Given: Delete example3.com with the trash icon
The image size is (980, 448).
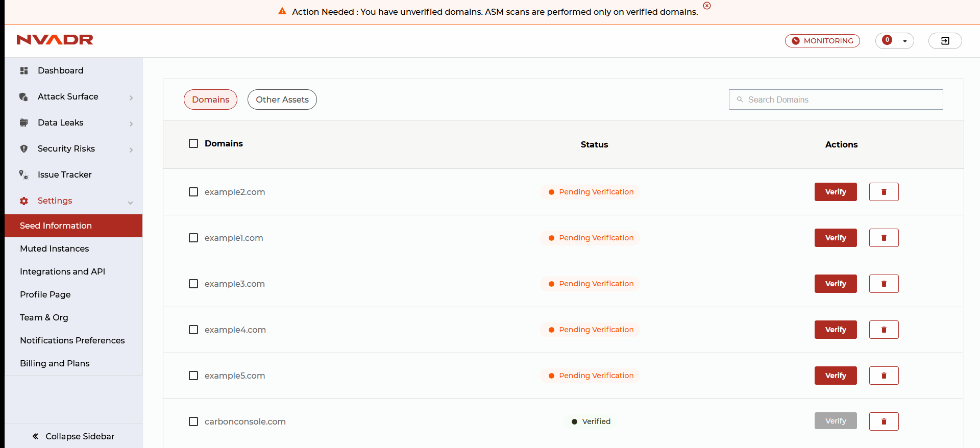Looking at the screenshot, I should (x=884, y=284).
